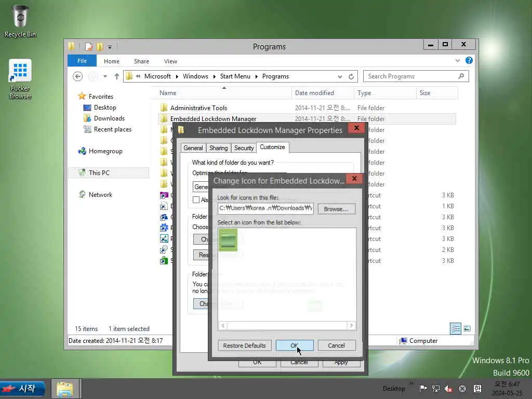
Task: Close the Change Icon dialog
Action: point(354,179)
